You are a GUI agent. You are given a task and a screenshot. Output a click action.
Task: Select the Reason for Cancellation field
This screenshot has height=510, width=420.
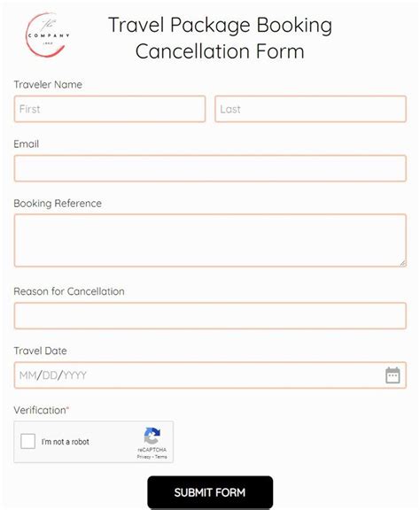(x=210, y=316)
